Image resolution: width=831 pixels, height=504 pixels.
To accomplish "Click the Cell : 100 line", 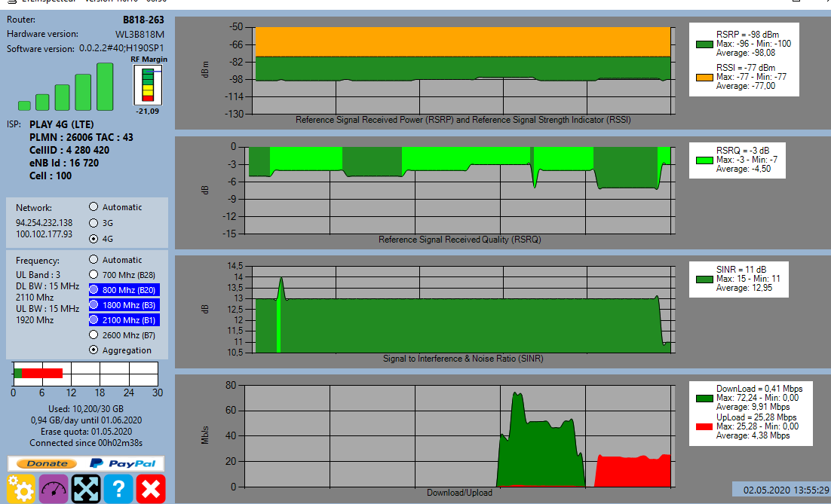I will coord(51,176).
